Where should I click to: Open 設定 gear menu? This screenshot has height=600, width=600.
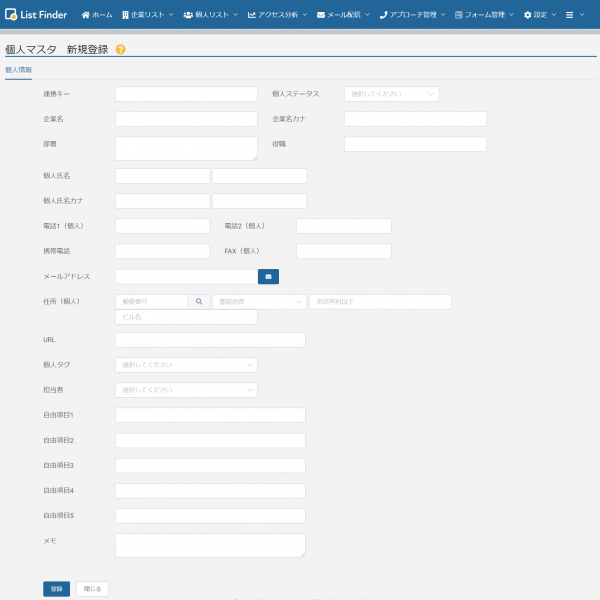[x=541, y=15]
